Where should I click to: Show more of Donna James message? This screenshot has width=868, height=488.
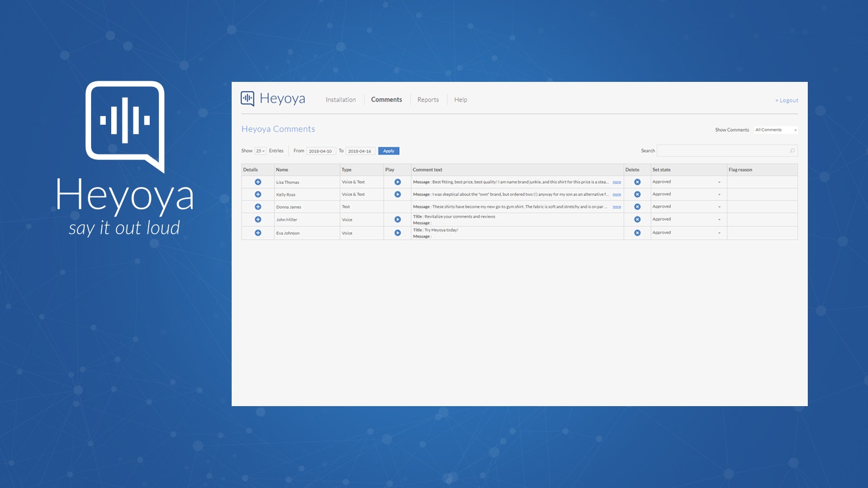pos(617,207)
